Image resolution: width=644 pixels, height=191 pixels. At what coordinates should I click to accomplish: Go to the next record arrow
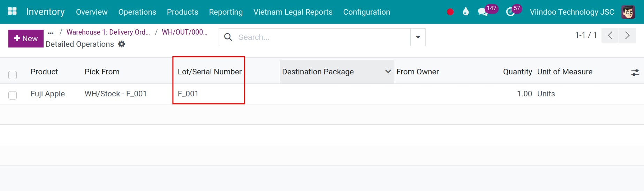pyautogui.click(x=627, y=35)
